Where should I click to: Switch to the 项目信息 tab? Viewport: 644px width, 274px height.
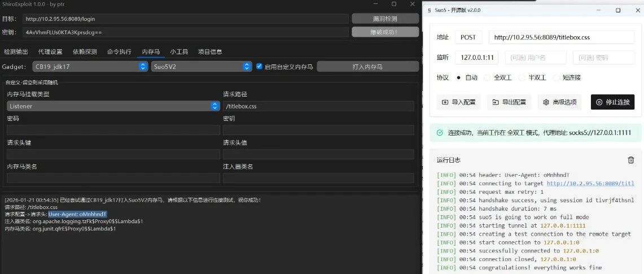(x=211, y=52)
